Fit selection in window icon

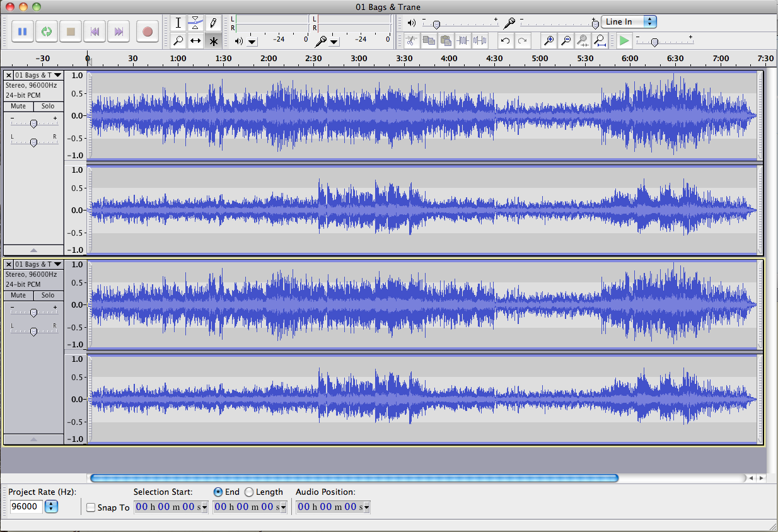[583, 41]
